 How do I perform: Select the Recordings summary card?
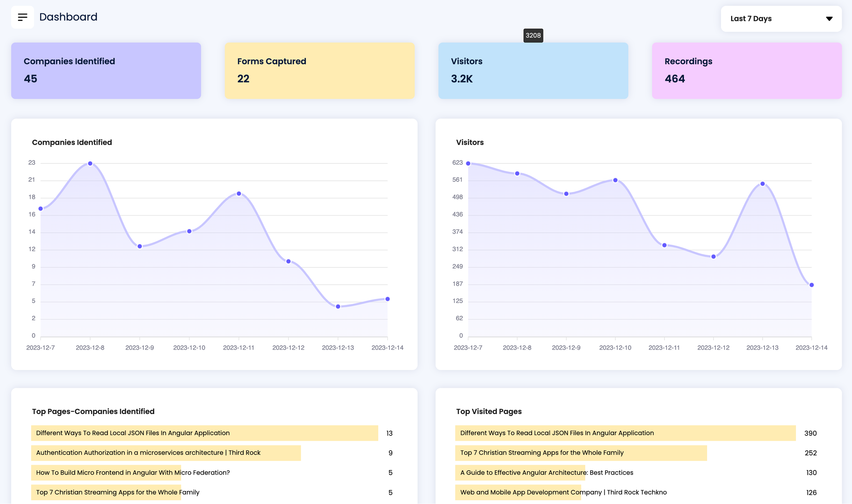(747, 71)
